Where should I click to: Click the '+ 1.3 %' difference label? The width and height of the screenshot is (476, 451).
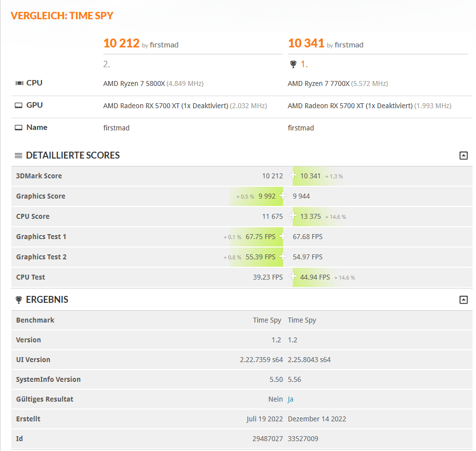[334, 176]
